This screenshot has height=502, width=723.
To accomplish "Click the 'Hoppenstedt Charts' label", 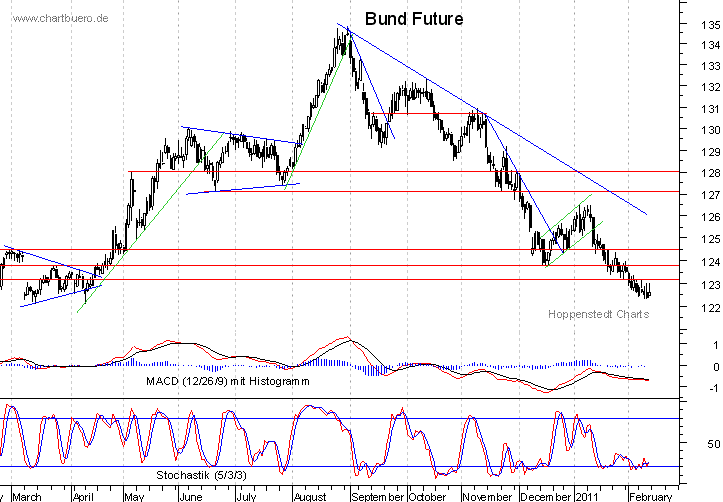I will pos(599,314).
